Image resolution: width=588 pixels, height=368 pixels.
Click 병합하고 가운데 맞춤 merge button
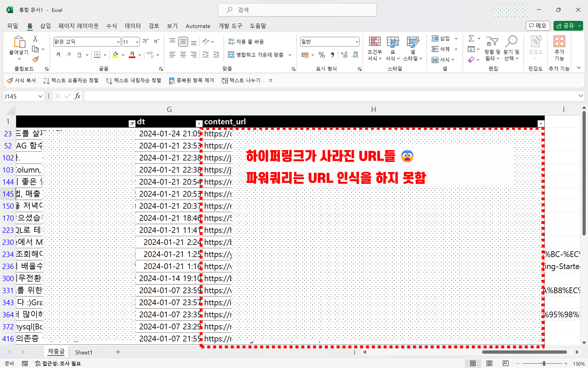256,55
